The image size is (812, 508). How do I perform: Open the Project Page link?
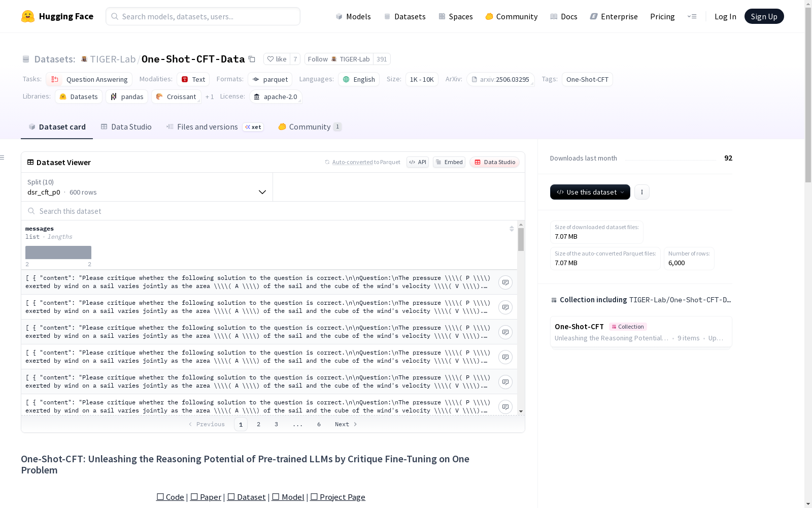(337, 497)
